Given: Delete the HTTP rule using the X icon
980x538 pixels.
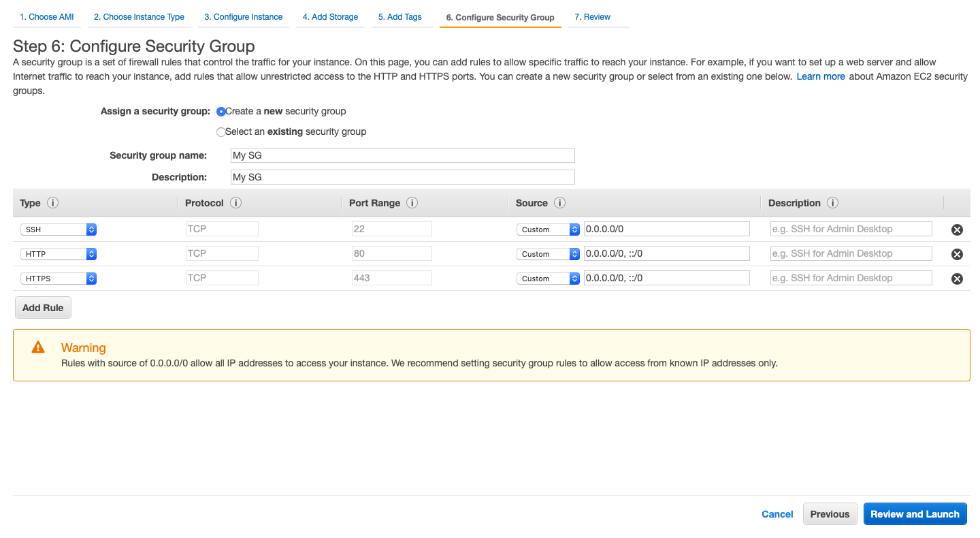Looking at the screenshot, I should pyautogui.click(x=957, y=254).
